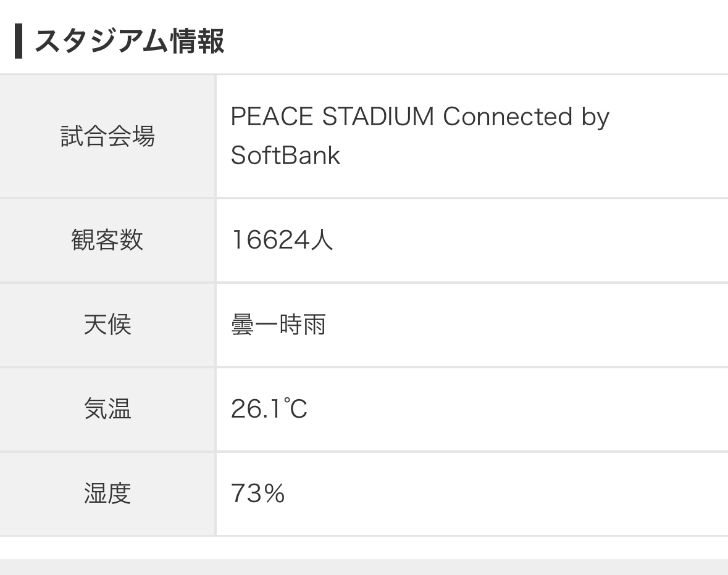Click the word STADIUM in venue name
Image resolution: width=728 pixels, height=575 pixels.
coord(378,117)
